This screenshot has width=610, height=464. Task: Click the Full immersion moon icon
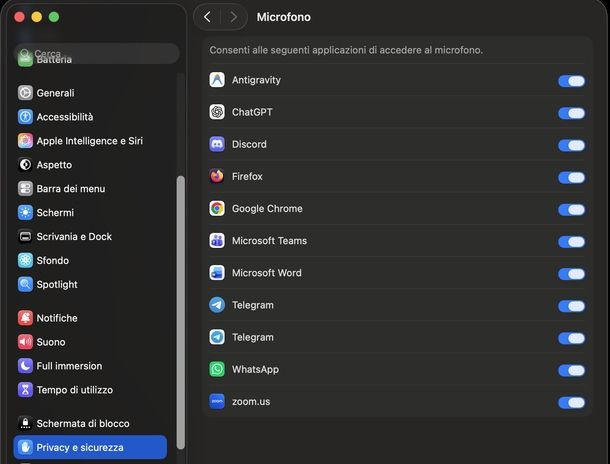tap(25, 366)
